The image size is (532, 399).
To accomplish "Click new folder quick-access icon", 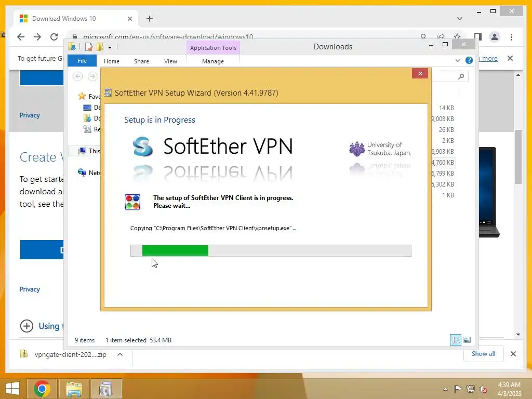I will click(x=100, y=47).
